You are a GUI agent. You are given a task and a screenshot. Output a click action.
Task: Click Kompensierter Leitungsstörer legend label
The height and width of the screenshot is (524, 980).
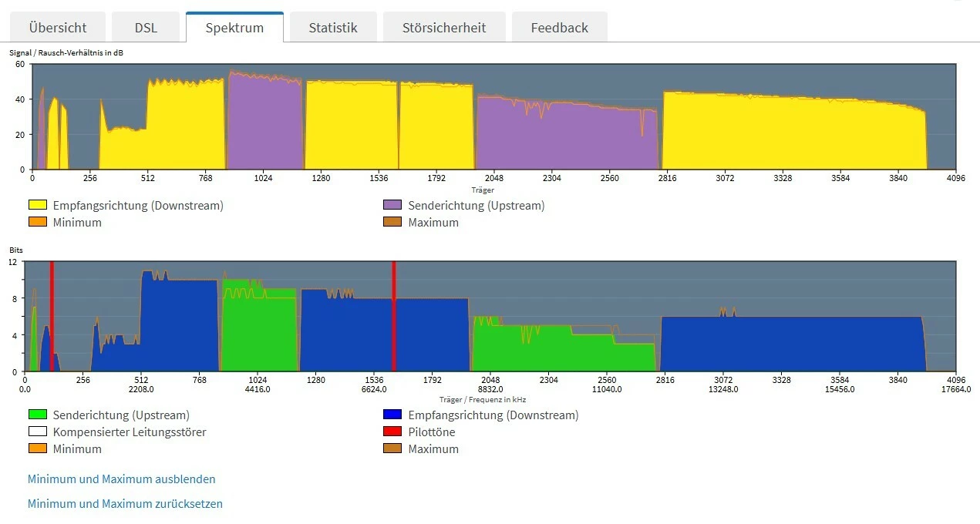coord(130,432)
